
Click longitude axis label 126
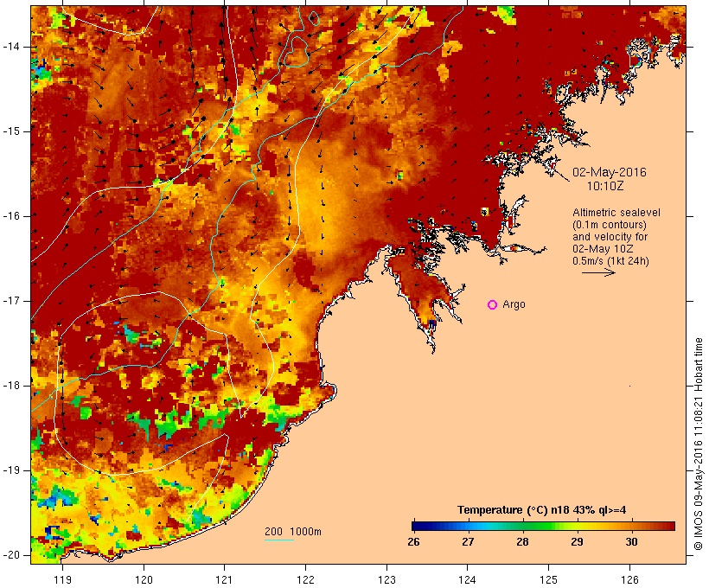pos(629,579)
